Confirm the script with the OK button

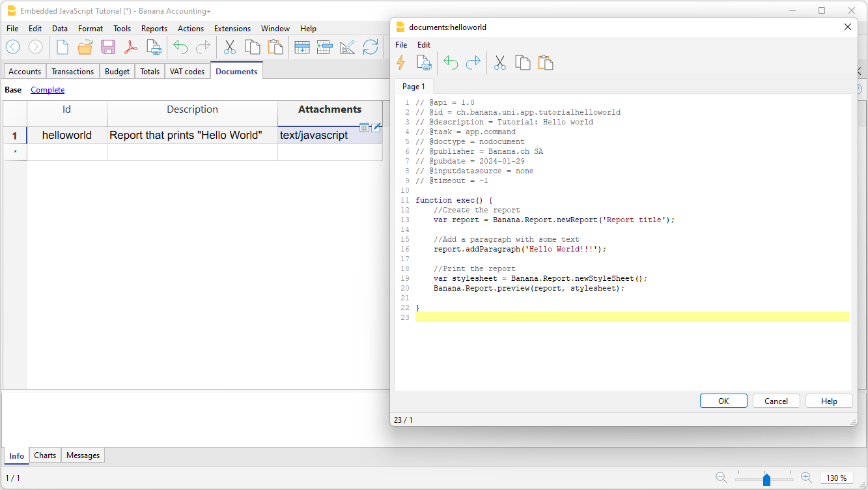tap(723, 401)
